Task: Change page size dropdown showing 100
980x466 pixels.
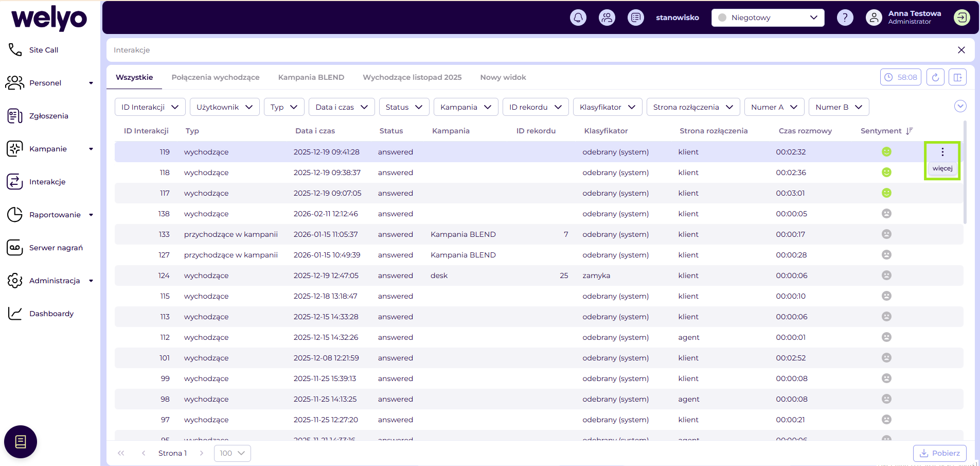Action: tap(232, 453)
